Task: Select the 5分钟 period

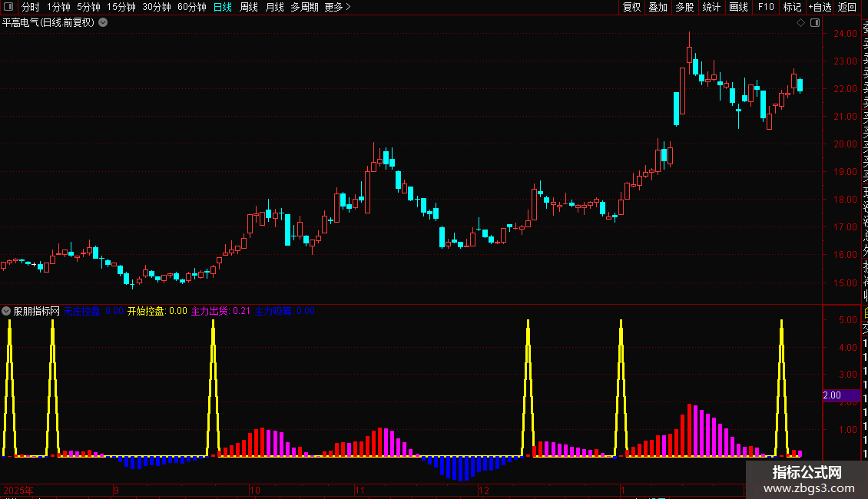Action: tap(88, 7)
